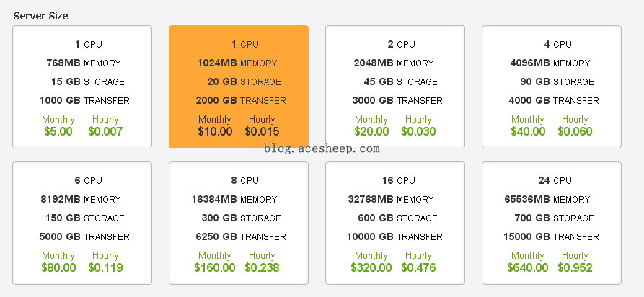Click the $160.00 monthly price
The width and height of the screenshot is (644, 297).
(215, 268)
